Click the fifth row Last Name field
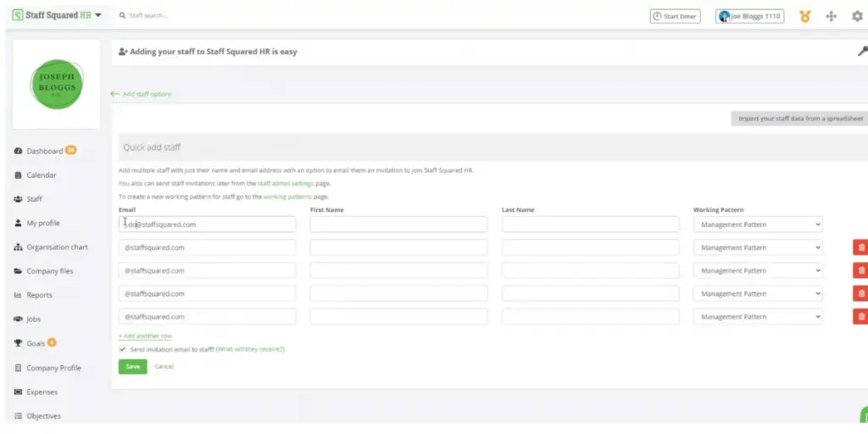 591,317
